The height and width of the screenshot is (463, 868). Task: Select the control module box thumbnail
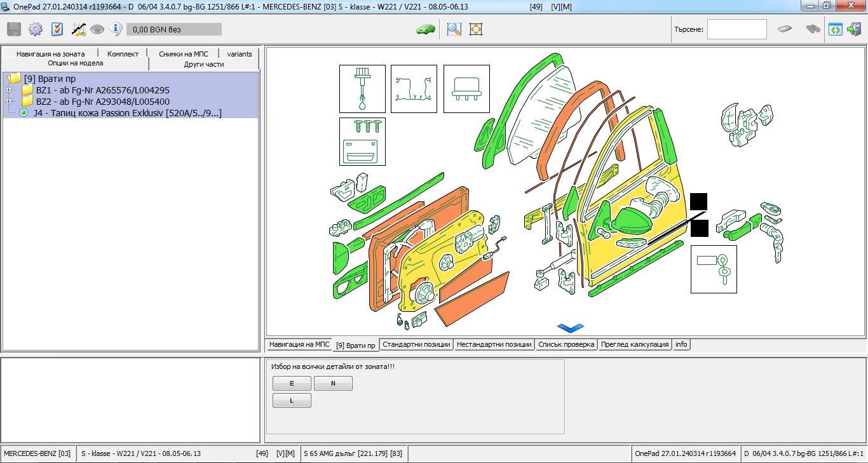pos(466,89)
